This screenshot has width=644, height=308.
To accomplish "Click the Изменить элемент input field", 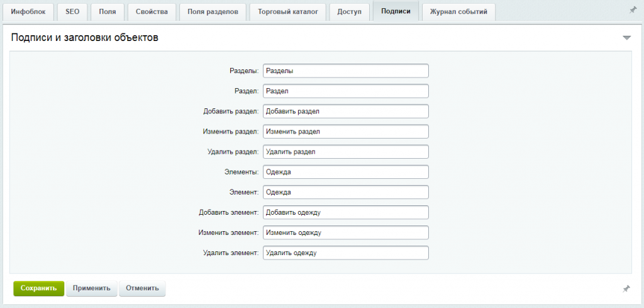I will pyautogui.click(x=346, y=232).
